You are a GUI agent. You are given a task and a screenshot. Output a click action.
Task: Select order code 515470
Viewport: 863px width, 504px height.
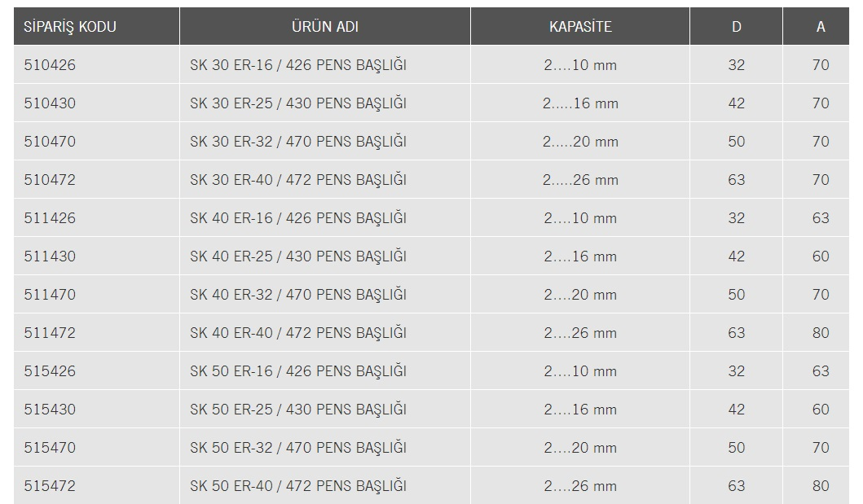50,448
